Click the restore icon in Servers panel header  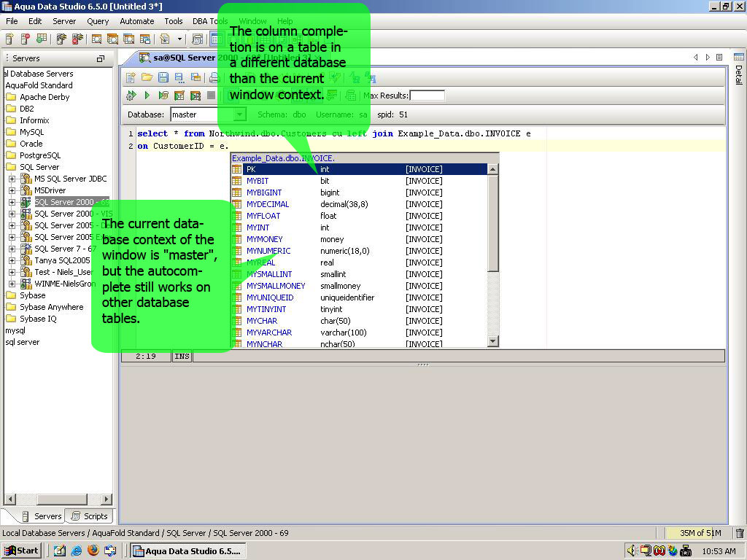(101, 58)
